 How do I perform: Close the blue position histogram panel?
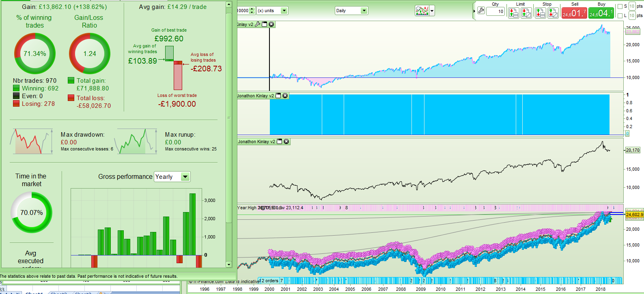285,96
